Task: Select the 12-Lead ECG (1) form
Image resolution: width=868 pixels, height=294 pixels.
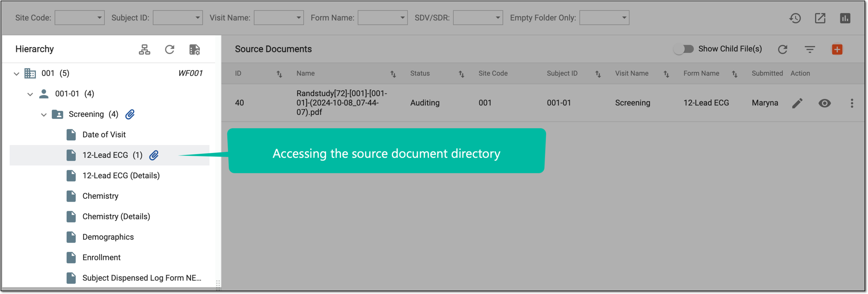Action: tap(109, 155)
